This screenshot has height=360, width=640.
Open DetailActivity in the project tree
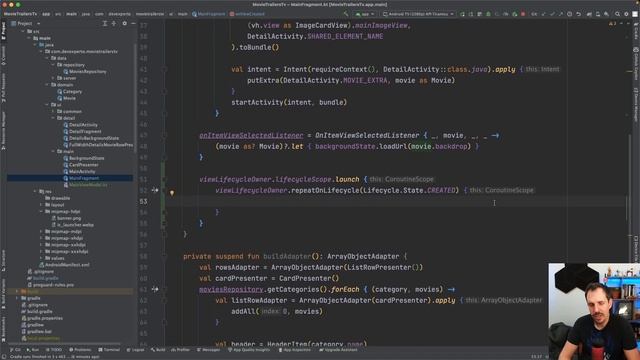click(80, 125)
